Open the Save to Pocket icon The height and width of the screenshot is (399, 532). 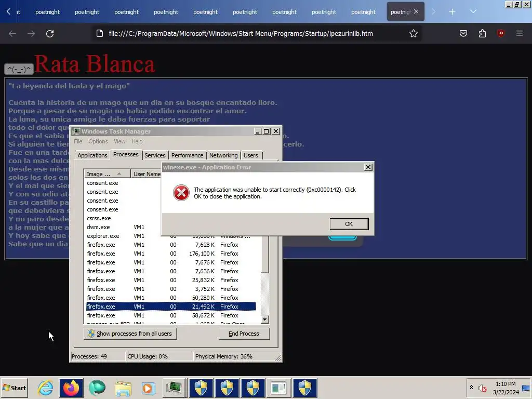(x=463, y=33)
